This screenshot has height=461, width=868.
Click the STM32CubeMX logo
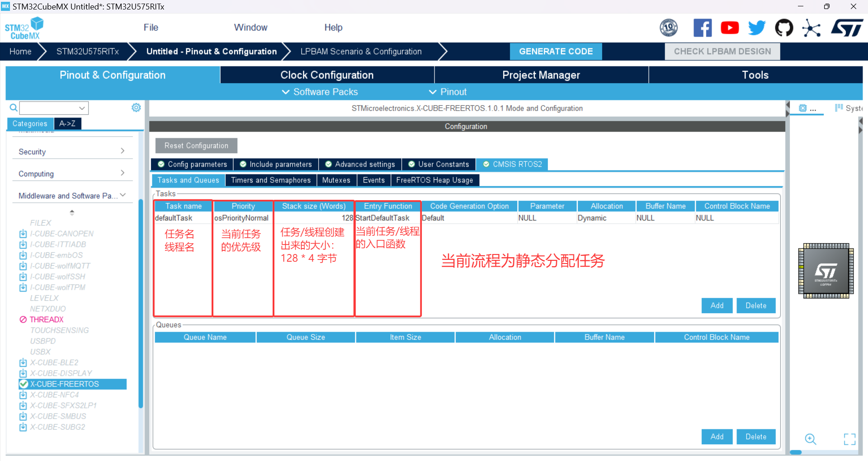(x=24, y=28)
